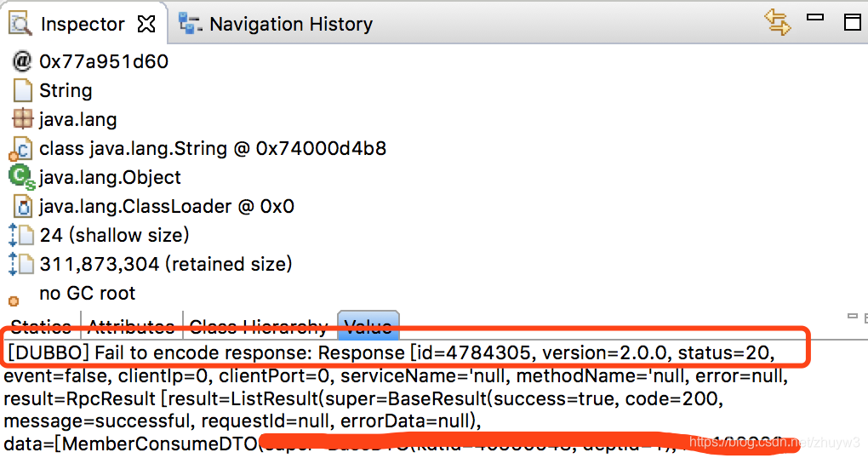The image size is (868, 458).
Task: Click the String class name row
Action: pos(66,90)
